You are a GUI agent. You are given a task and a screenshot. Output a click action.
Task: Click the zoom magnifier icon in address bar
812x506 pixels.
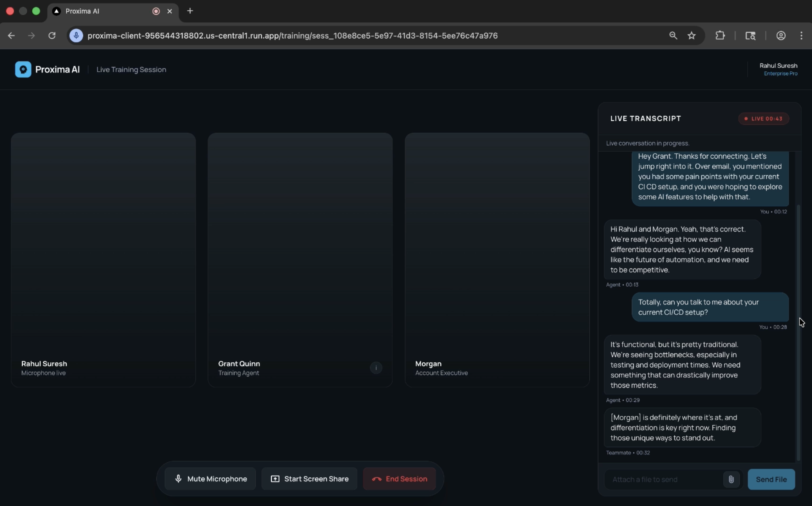tap(673, 36)
